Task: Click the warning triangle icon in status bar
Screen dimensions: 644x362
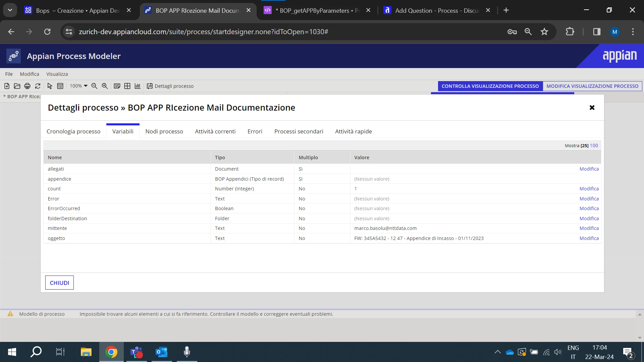Action: (x=10, y=314)
